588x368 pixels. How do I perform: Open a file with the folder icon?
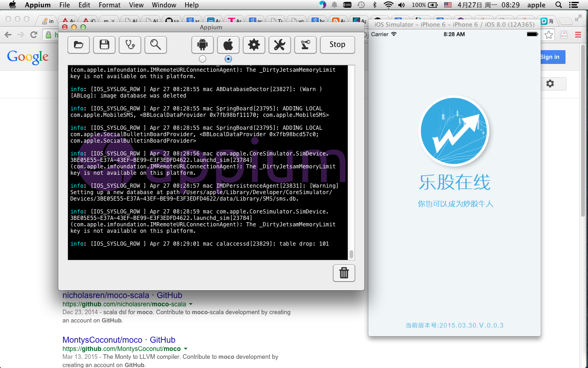79,45
